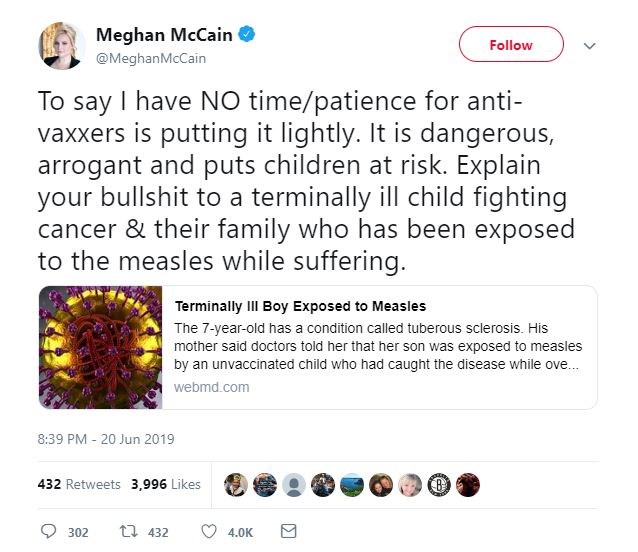The height and width of the screenshot is (552, 638).
Task: View the 432 Retweets list
Action: (79, 484)
